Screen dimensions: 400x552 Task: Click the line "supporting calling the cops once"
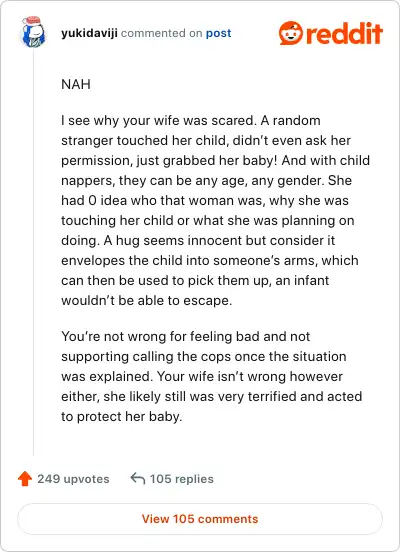(x=204, y=356)
